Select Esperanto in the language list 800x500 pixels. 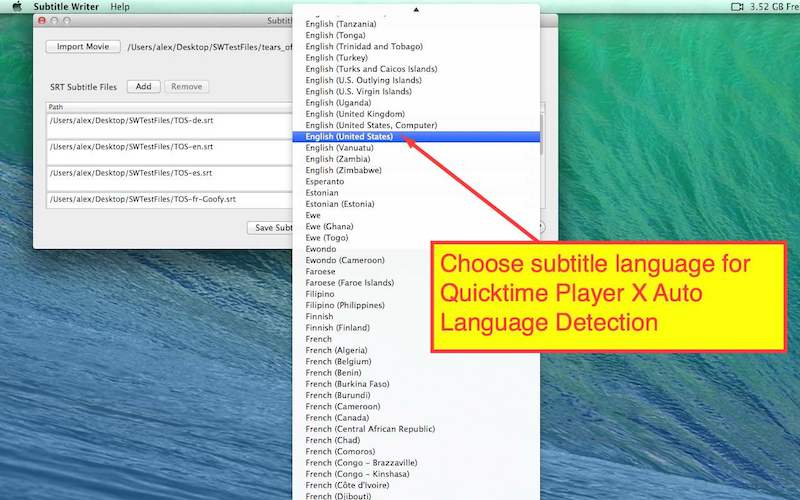[x=327, y=181]
